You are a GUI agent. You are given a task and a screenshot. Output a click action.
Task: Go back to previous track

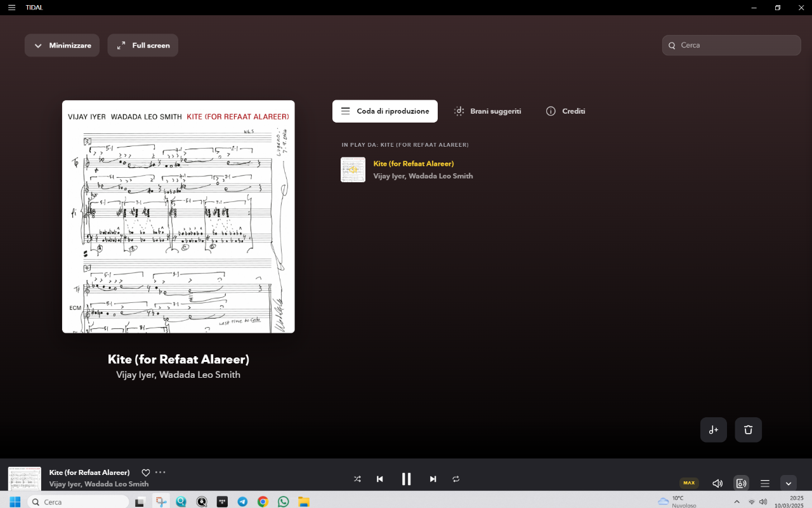click(379, 479)
